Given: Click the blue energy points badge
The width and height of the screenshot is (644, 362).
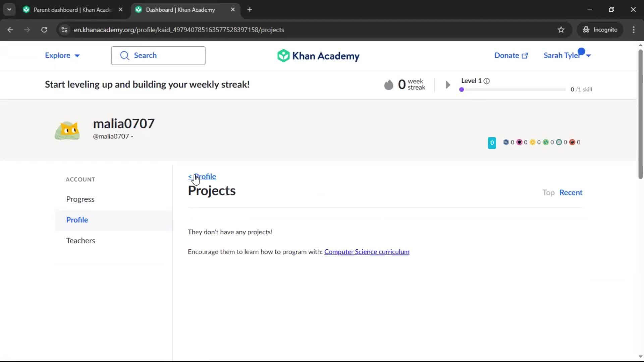Looking at the screenshot, I should coord(492,143).
